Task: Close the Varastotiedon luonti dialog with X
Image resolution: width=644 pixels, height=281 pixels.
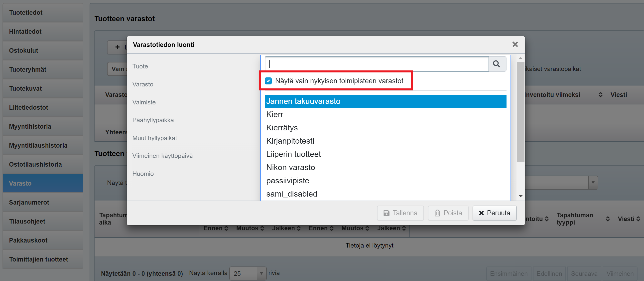Action: pyautogui.click(x=515, y=44)
